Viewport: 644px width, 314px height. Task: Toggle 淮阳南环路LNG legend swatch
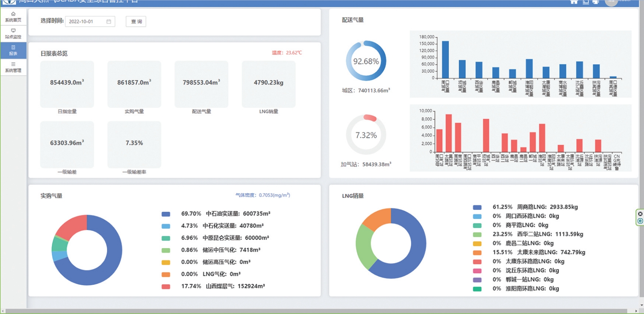click(x=477, y=289)
